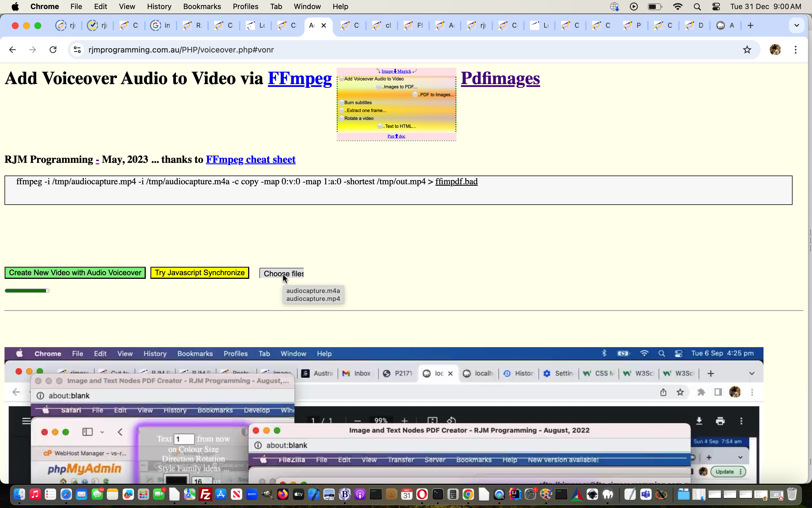The height and width of the screenshot is (508, 812).
Task: Select the ..Images to PDF... radio button
Action: click(379, 87)
